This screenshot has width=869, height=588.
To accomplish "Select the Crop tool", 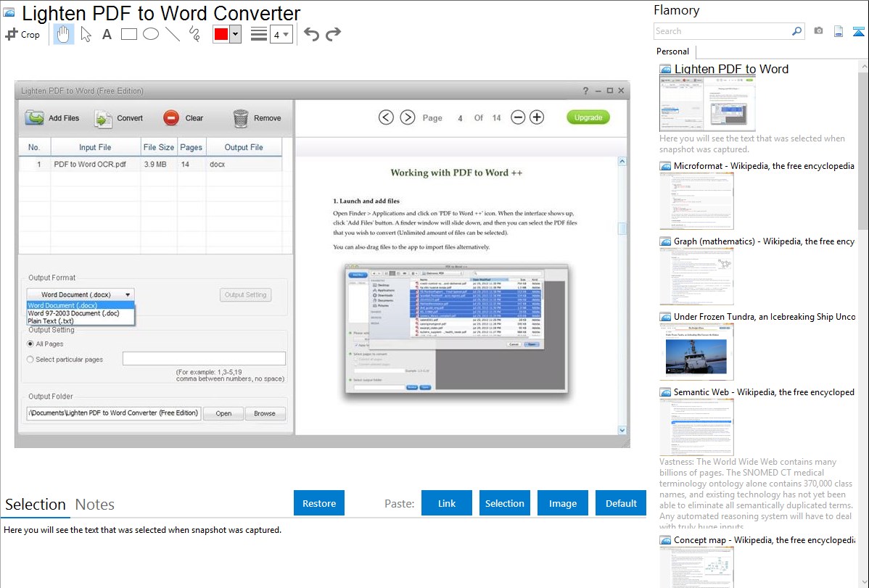I will tap(22, 34).
